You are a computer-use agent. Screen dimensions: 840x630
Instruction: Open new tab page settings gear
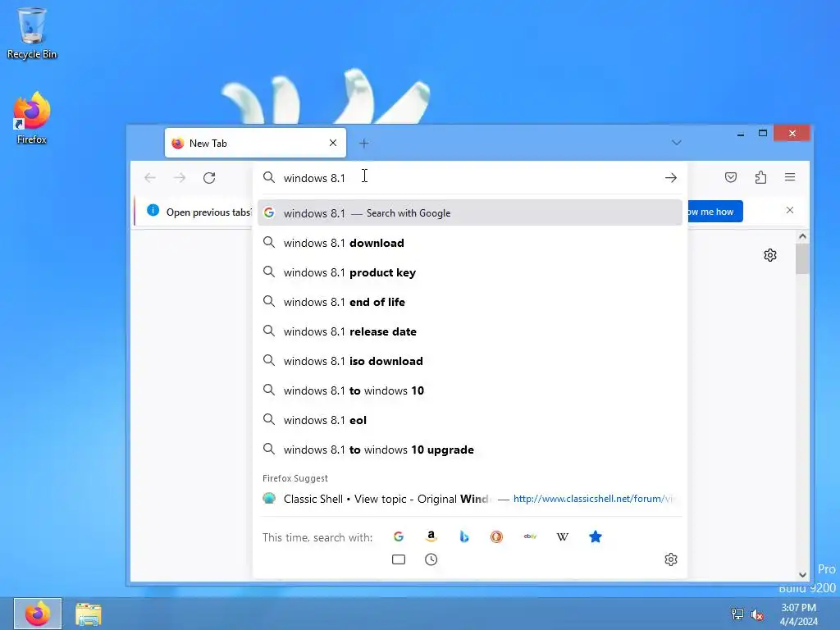click(x=769, y=255)
